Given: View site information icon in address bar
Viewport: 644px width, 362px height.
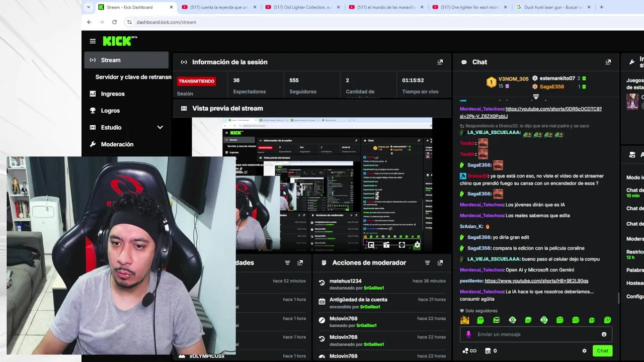Looking at the screenshot, I should tap(129, 22).
